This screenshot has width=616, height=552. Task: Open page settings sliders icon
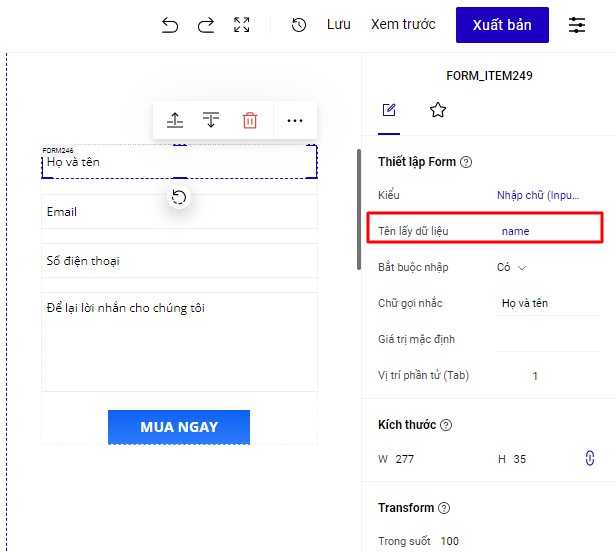(x=578, y=26)
